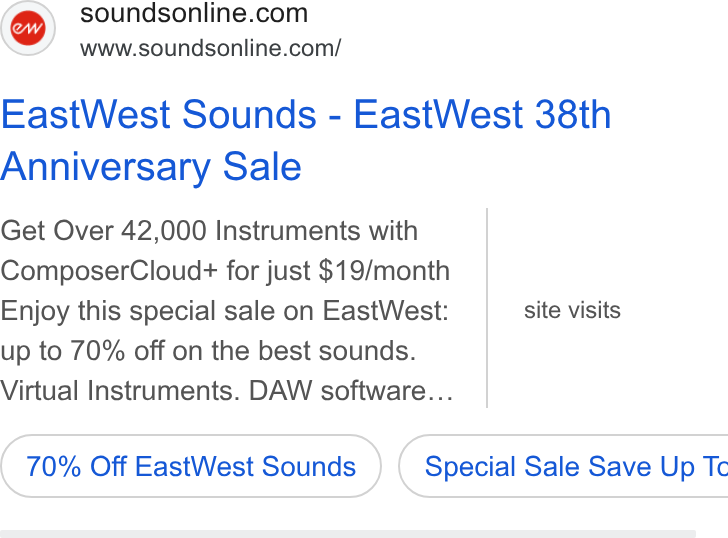Click the "site visits" label

point(572,310)
